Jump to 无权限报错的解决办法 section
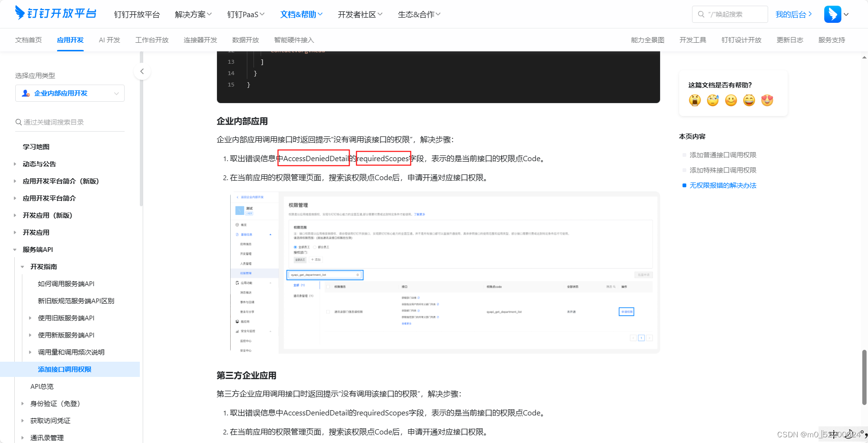This screenshot has height=443, width=868. (723, 185)
